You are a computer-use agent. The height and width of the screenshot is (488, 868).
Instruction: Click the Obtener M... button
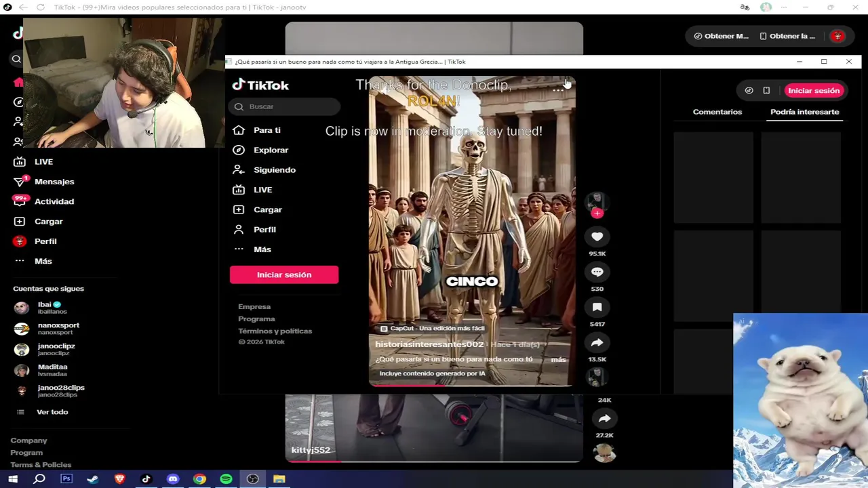pyautogui.click(x=721, y=36)
